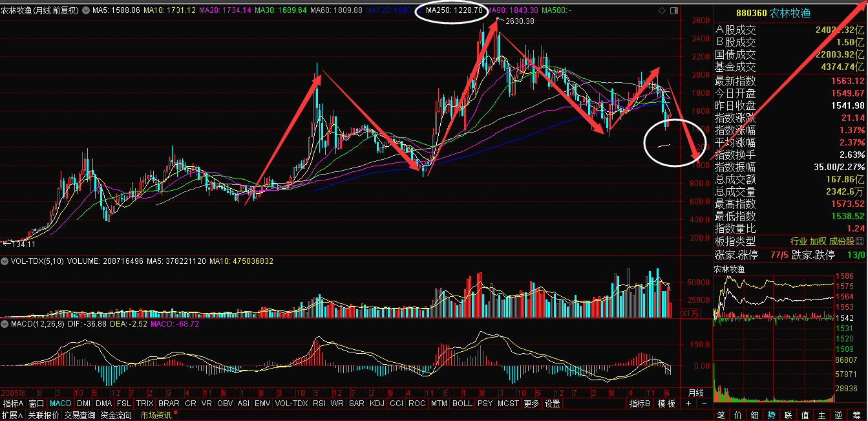Select the 筹 chip distribution tab
This screenshot has height=421, width=868.
855,415
